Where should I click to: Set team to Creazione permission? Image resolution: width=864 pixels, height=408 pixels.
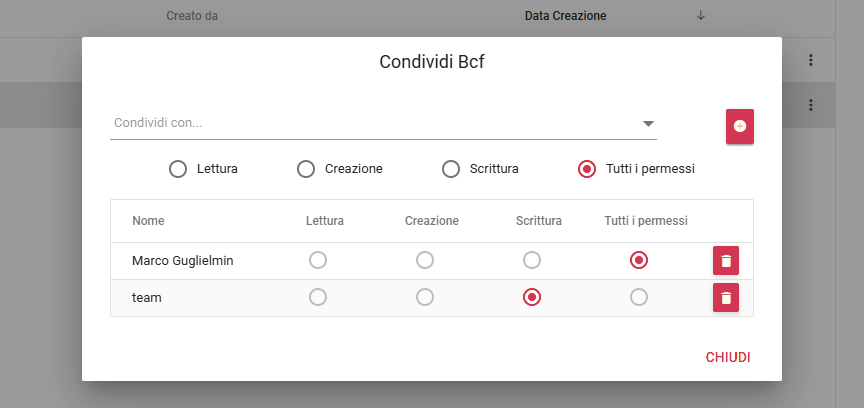pyautogui.click(x=425, y=297)
